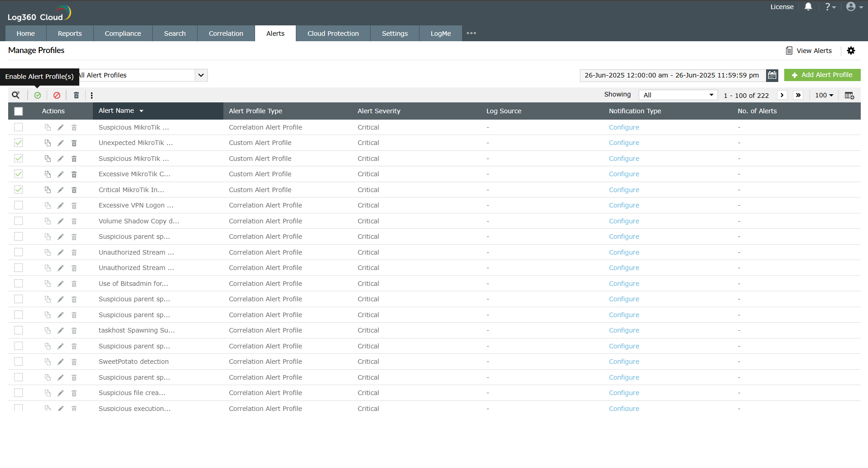This screenshot has width=868, height=468.
Task: Click the Alert Profile Type column header
Action: [256, 111]
